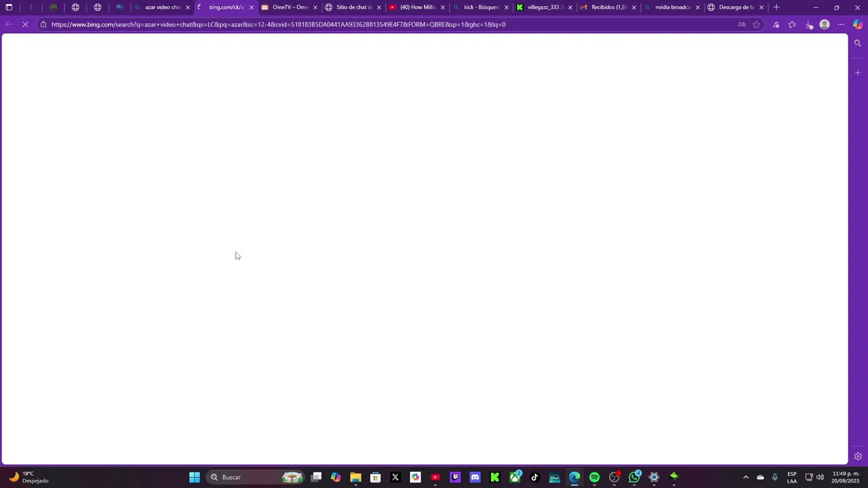Customize sidebar with the plus icon
Image resolution: width=868 pixels, height=488 pixels.
858,73
